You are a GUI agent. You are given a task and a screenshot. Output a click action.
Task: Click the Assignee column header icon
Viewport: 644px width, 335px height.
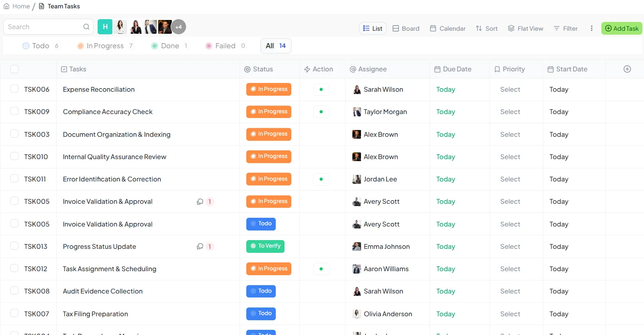click(x=353, y=69)
